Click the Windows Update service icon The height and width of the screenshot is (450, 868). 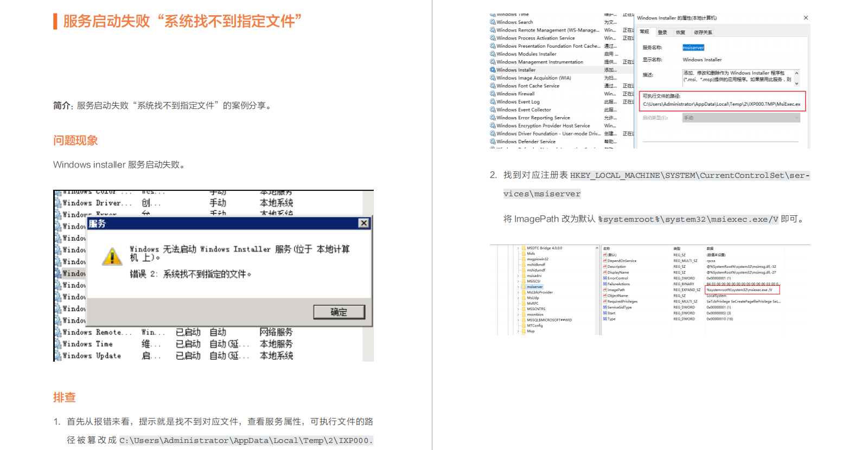58,356
